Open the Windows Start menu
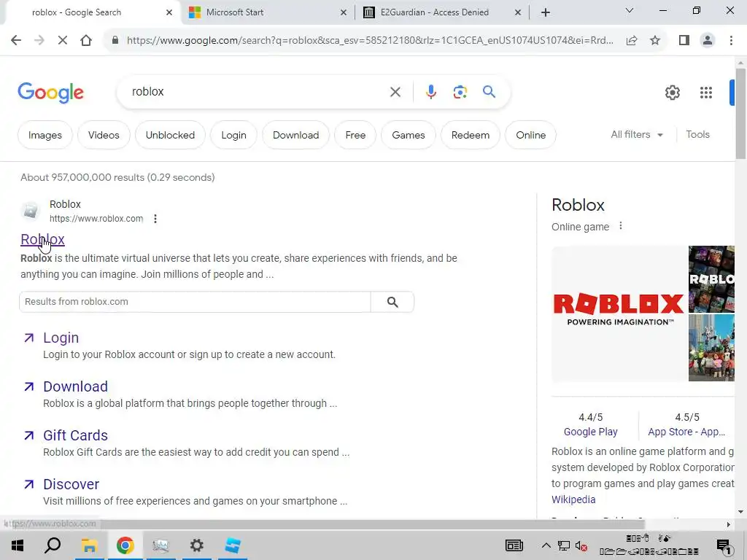Screen dimensions: 747x560 click(18, 545)
